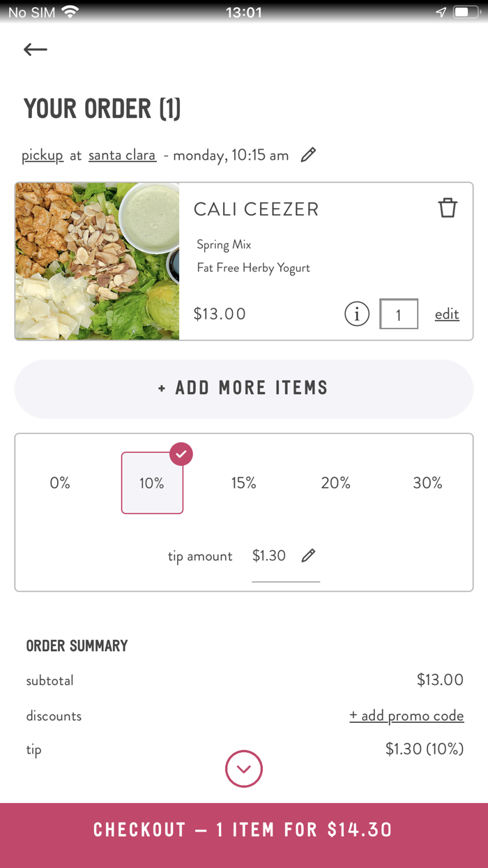The height and width of the screenshot is (868, 488).
Task: Click add promo code link
Action: 406,715
